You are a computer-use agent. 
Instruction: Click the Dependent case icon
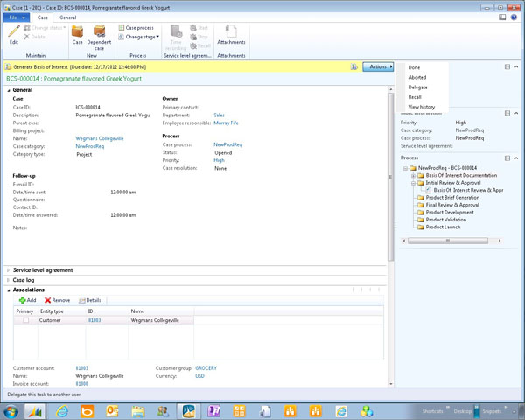tap(99, 33)
